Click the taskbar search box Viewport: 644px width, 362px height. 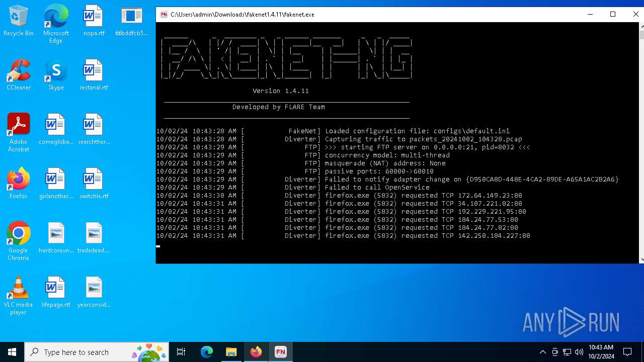point(97,352)
